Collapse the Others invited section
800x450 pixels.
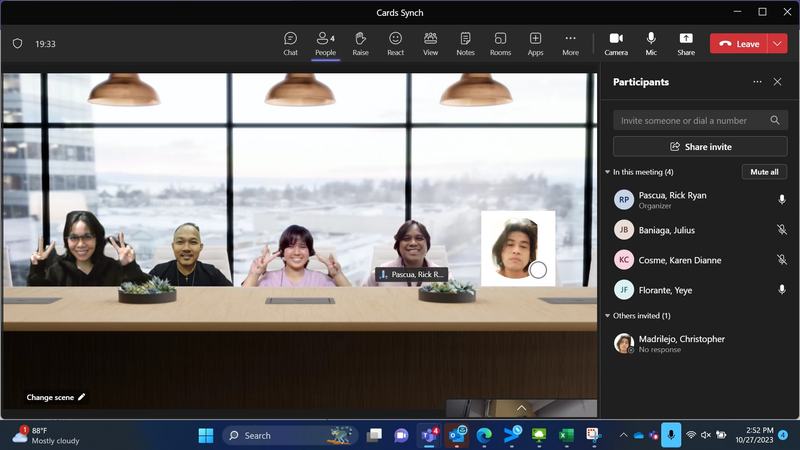tap(607, 316)
